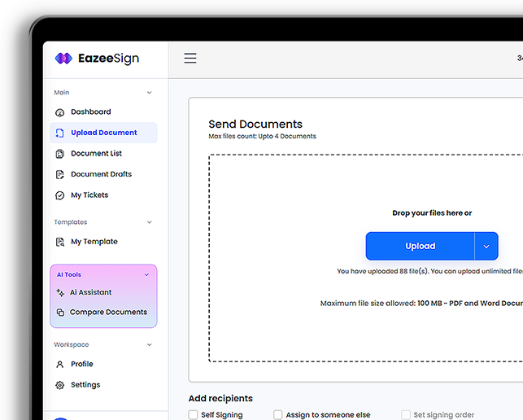Click the Document List icon

59,154
